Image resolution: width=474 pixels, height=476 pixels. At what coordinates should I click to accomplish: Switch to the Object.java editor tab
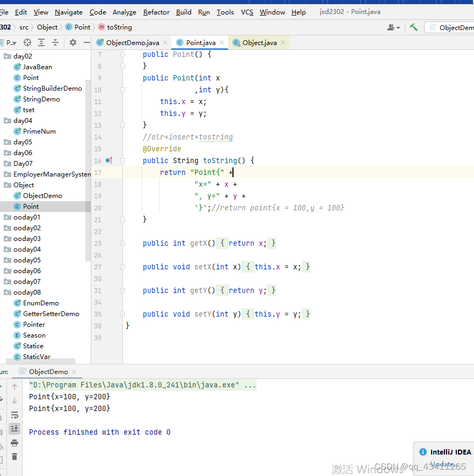coord(260,42)
